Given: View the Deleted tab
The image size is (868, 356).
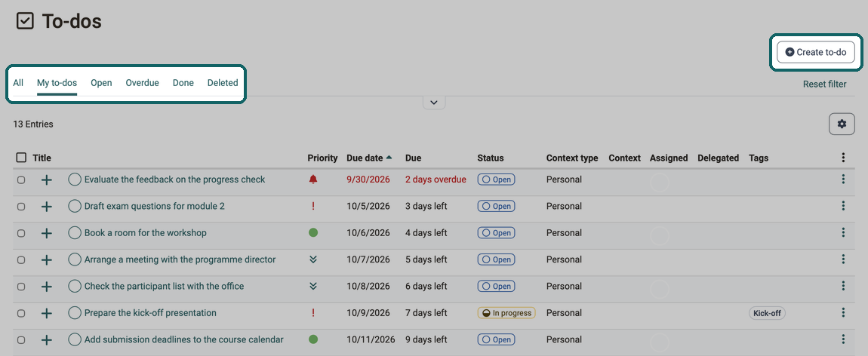Looking at the screenshot, I should (223, 83).
